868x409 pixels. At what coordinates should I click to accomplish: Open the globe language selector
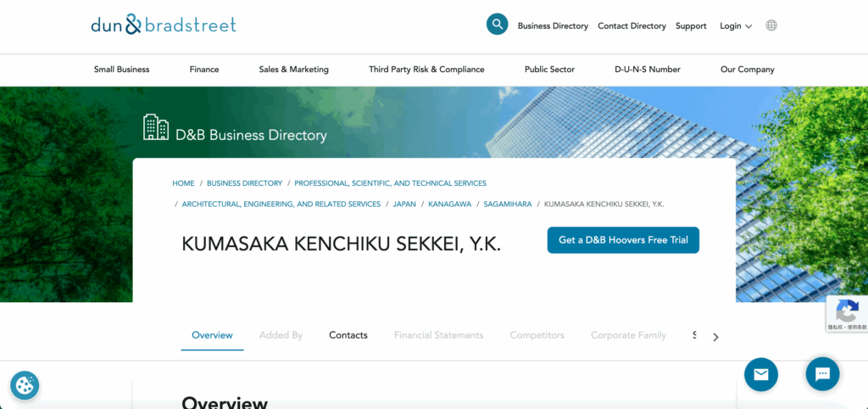coord(771,25)
